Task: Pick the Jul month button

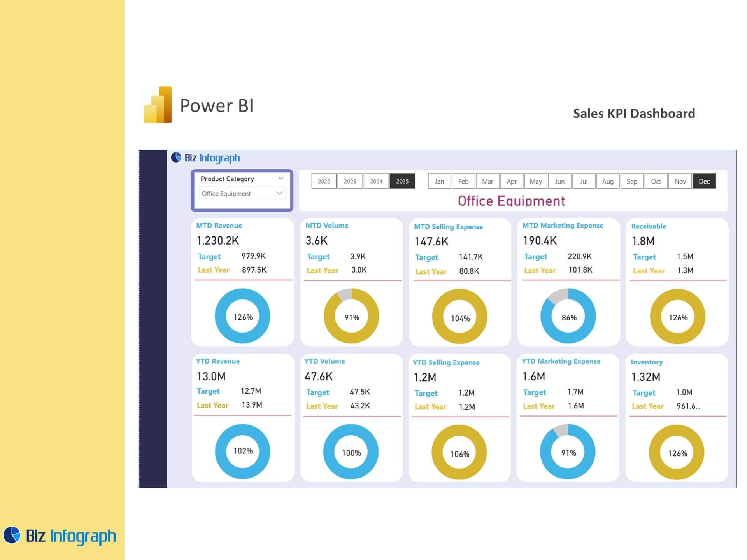Action: [584, 181]
